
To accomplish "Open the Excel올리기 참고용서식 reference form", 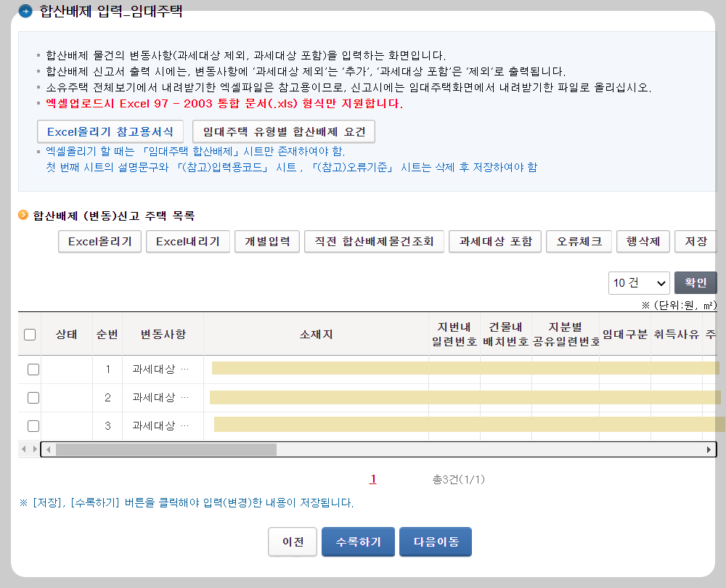I will (110, 131).
